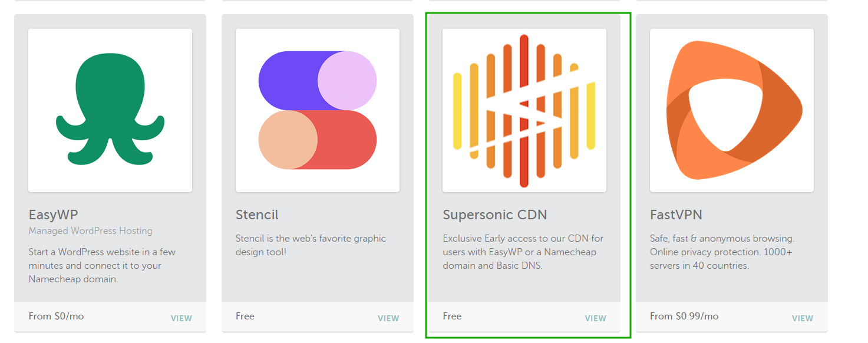Select the FastVPN title heading
868x343 pixels.
click(676, 215)
